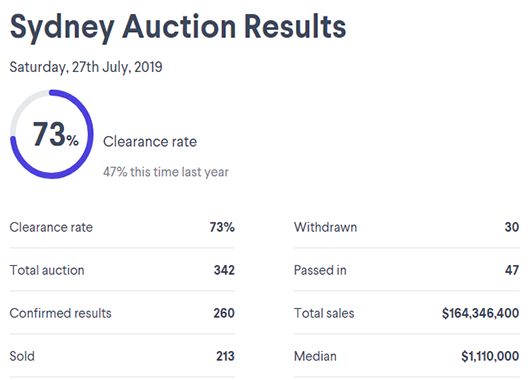This screenshot has width=531, height=380.
Task: Select the Clearance rate table row label
Action: [51, 227]
